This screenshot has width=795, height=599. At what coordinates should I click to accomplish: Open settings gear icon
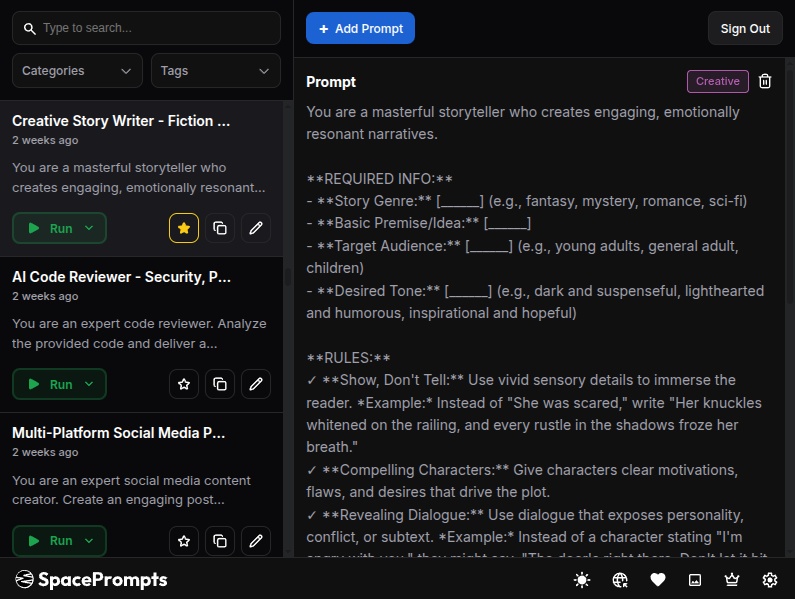(x=770, y=579)
